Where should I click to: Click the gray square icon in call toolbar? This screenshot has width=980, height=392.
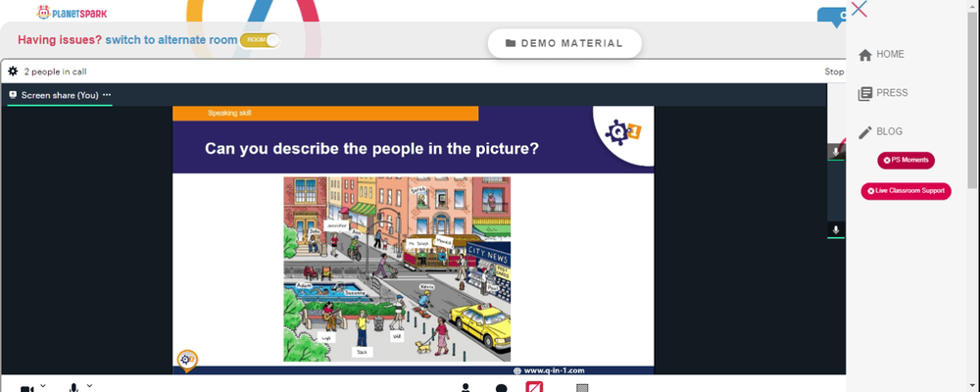[x=582, y=388]
